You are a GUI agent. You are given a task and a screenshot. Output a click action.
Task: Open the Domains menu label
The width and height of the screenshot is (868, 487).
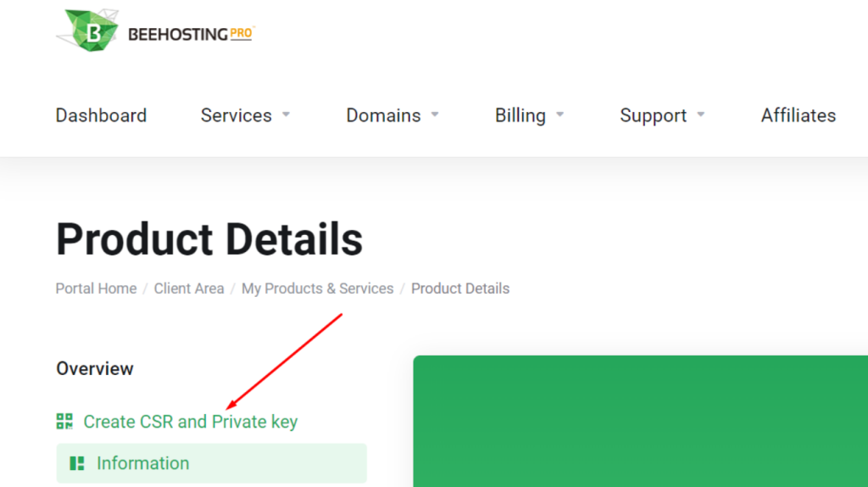pos(383,115)
